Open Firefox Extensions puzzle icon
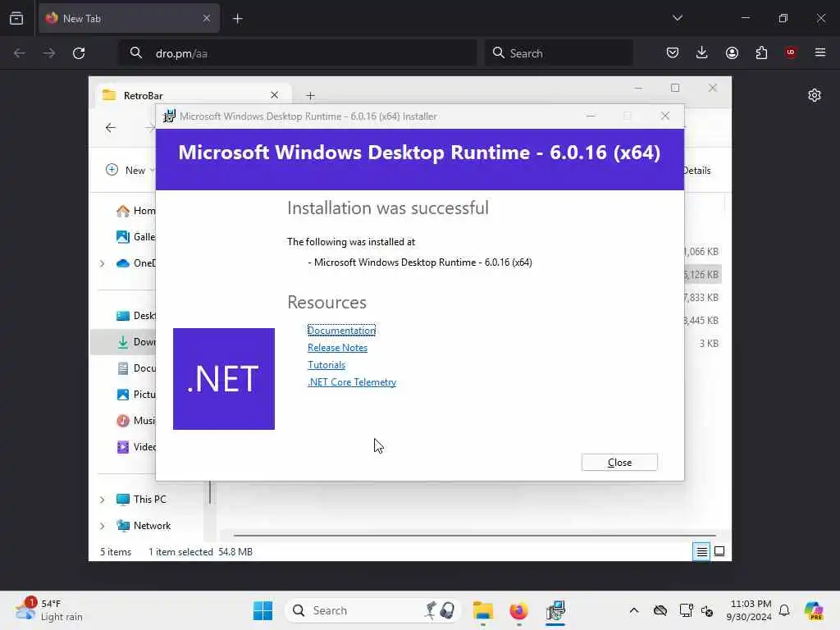This screenshot has height=630, width=840. coord(761,52)
